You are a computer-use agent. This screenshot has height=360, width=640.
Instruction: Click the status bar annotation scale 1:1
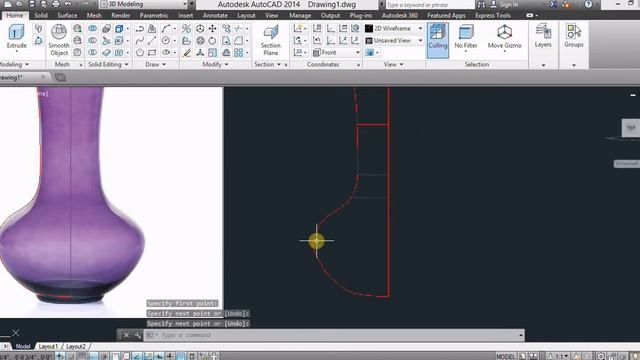point(558,356)
